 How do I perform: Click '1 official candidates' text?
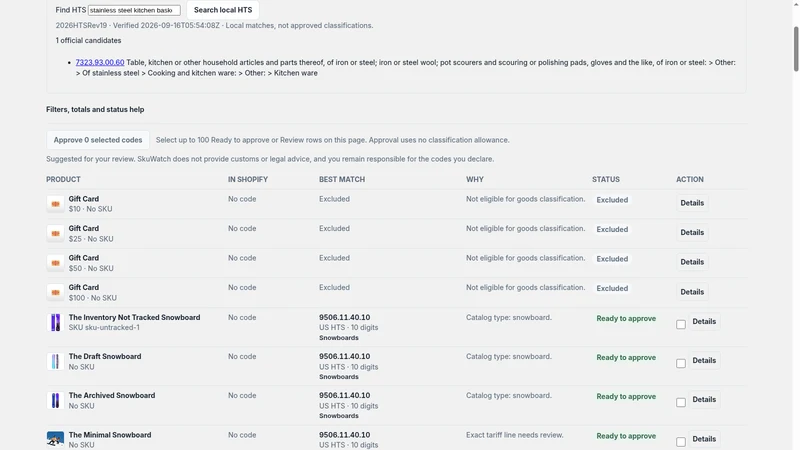[x=88, y=40]
